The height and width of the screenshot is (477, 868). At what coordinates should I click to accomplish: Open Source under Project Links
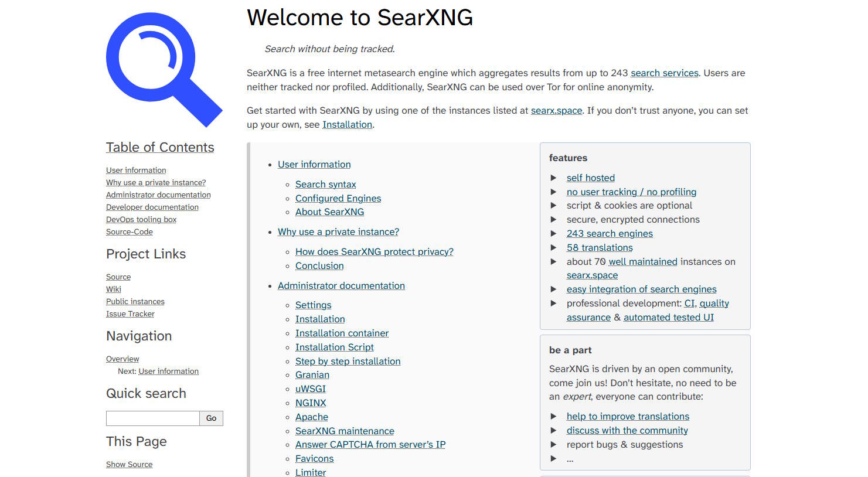tap(118, 277)
